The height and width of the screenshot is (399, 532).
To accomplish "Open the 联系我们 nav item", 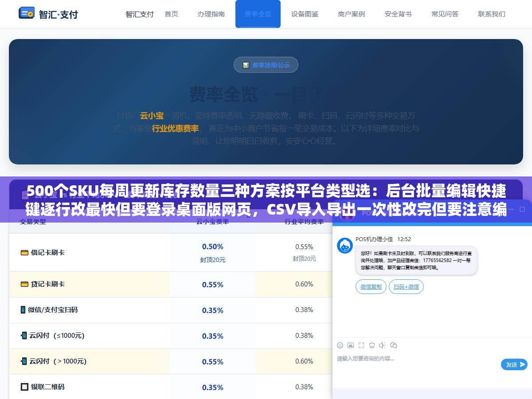I will tap(492, 14).
